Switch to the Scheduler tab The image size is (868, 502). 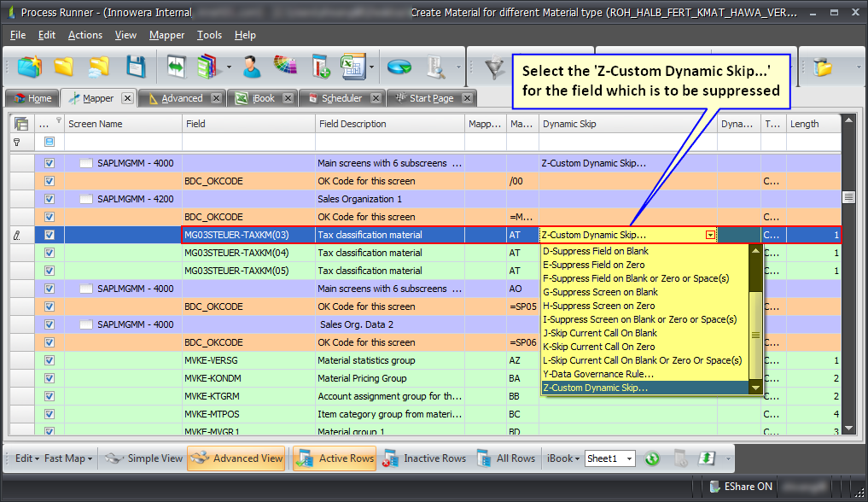[341, 98]
